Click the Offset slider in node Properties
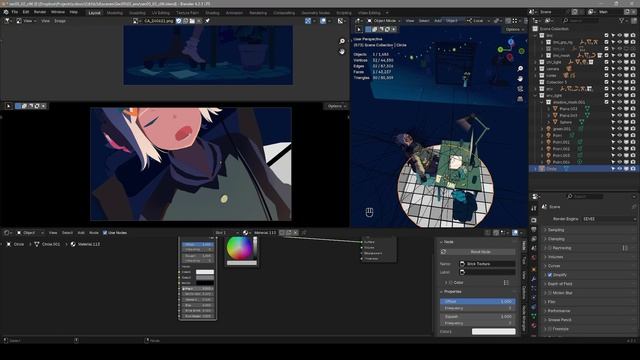 (478, 301)
